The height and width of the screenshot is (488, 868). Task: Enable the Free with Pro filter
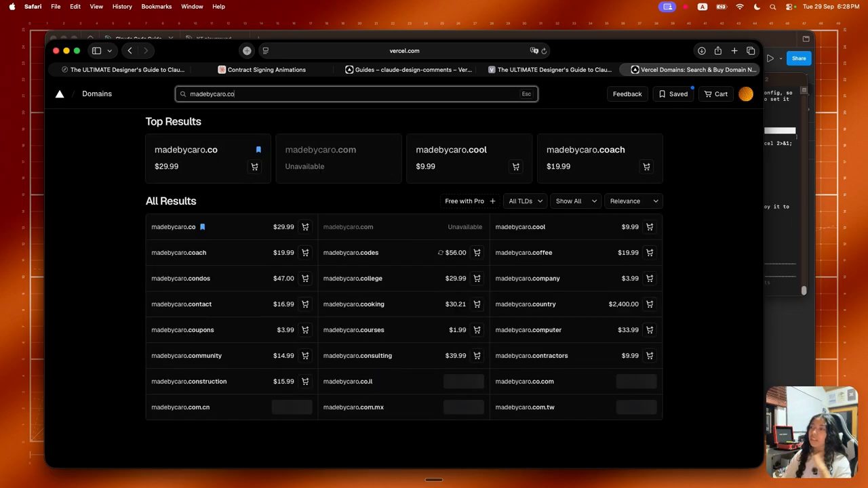[x=470, y=201]
